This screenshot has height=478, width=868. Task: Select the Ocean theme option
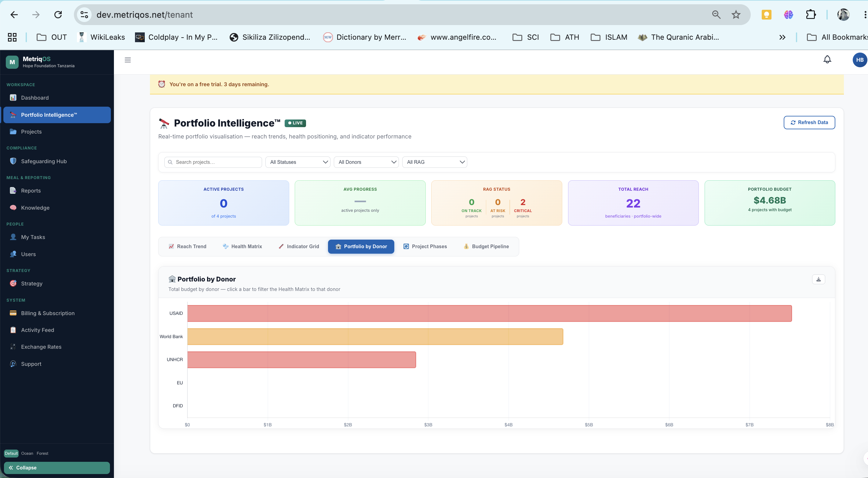(x=27, y=453)
